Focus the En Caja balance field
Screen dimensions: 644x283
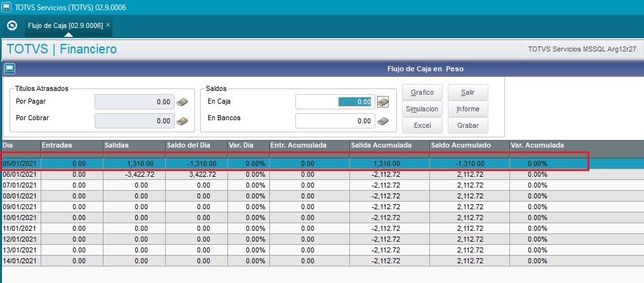[x=335, y=102]
